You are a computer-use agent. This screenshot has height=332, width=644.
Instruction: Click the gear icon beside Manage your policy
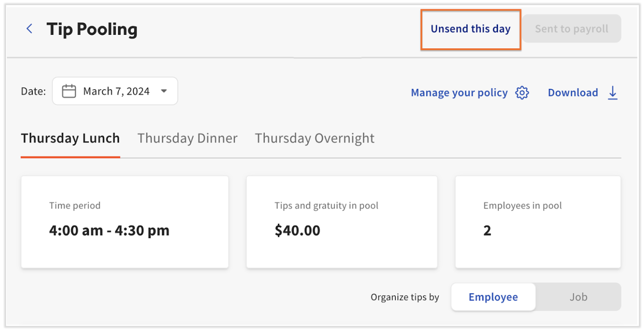click(522, 93)
